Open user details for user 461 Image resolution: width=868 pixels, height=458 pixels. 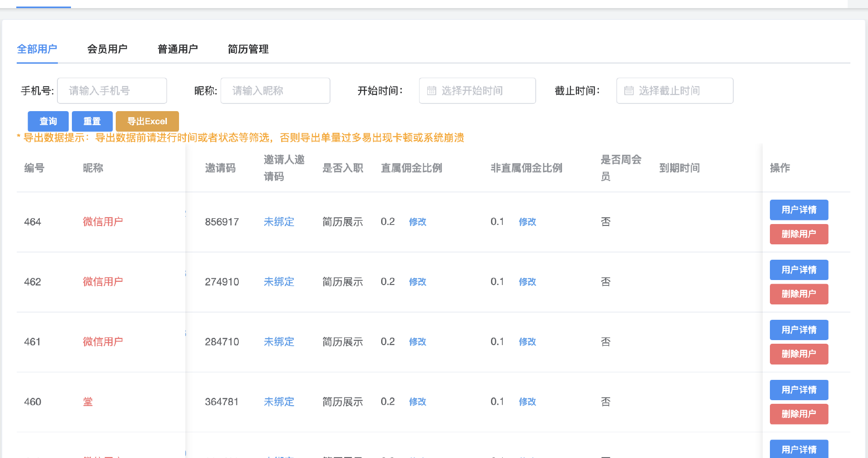coord(799,330)
